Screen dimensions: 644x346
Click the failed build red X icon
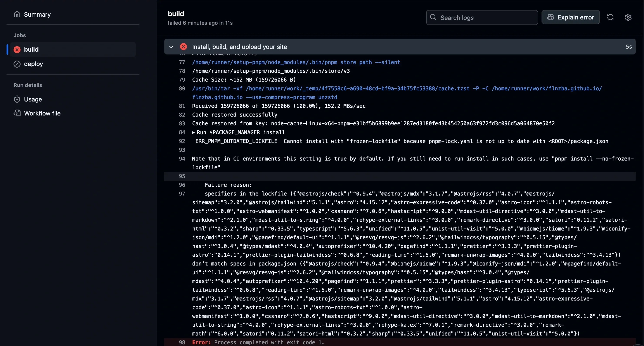(x=17, y=49)
